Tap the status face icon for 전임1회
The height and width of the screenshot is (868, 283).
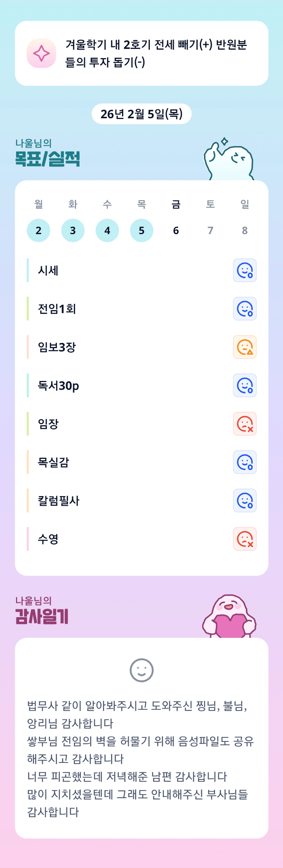[x=245, y=309]
